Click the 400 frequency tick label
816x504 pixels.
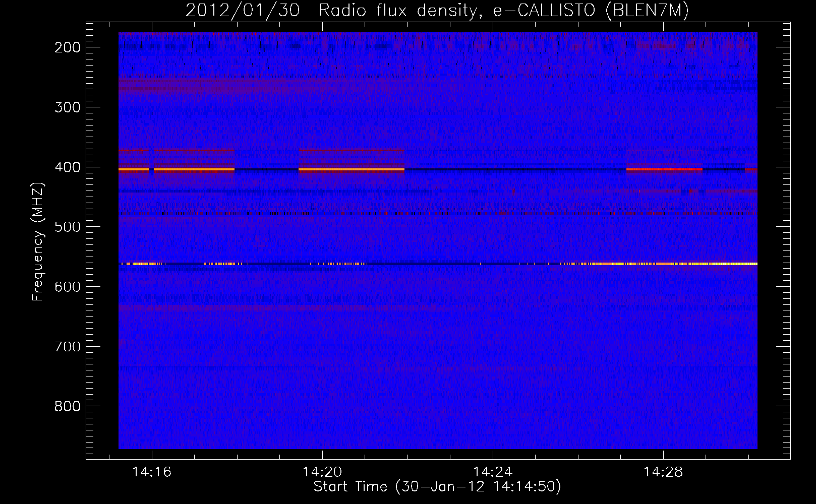pos(68,167)
